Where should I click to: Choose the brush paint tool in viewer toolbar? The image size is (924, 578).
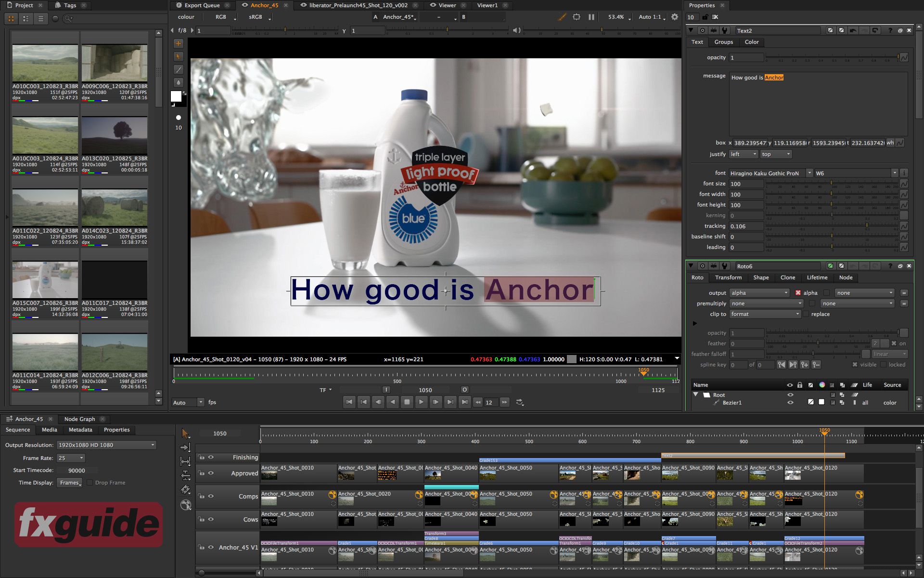point(178,69)
